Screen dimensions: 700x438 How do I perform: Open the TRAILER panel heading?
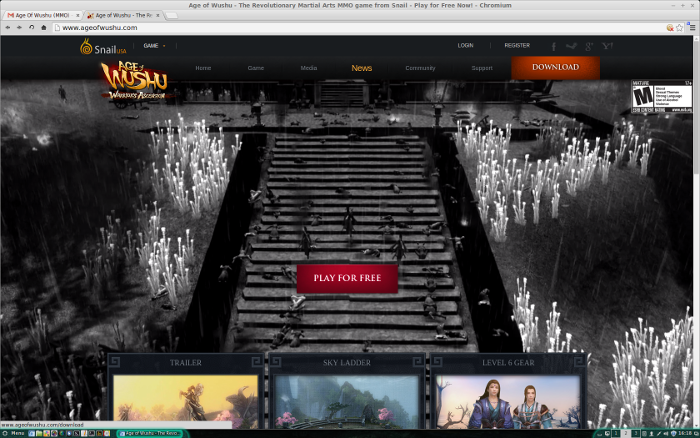pyautogui.click(x=186, y=363)
